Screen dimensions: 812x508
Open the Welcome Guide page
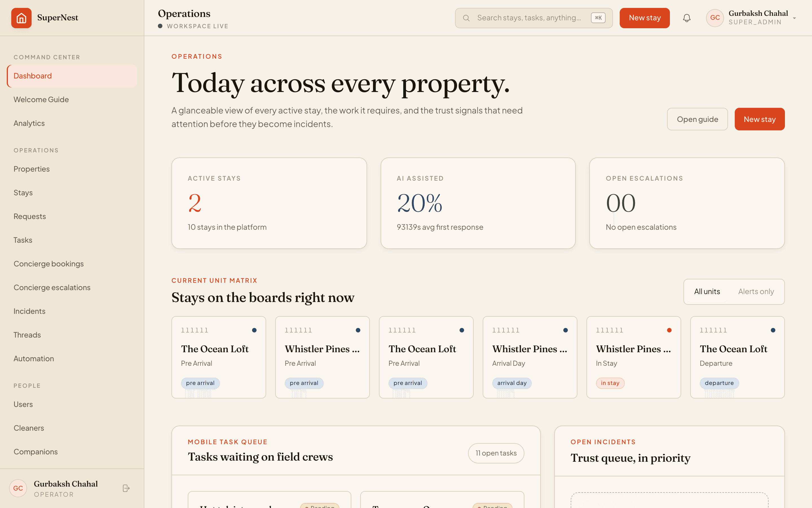tap(72, 99)
